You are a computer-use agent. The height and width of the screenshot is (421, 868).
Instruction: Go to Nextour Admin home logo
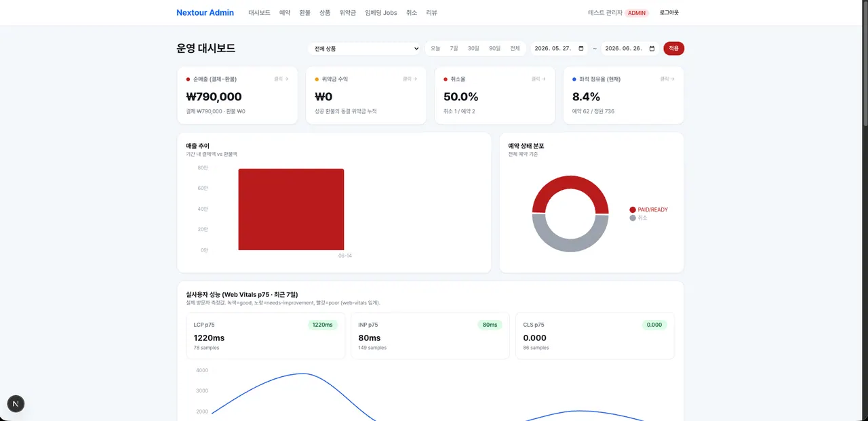tap(205, 13)
